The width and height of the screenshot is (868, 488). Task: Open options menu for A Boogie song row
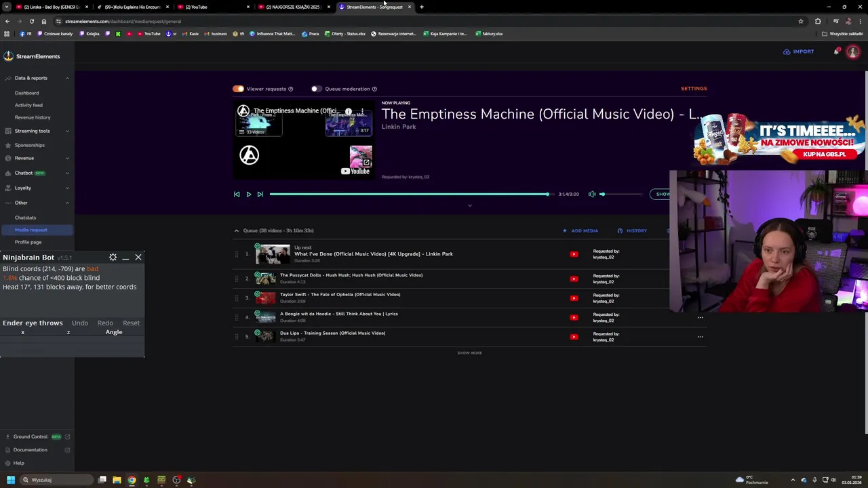tap(701, 317)
